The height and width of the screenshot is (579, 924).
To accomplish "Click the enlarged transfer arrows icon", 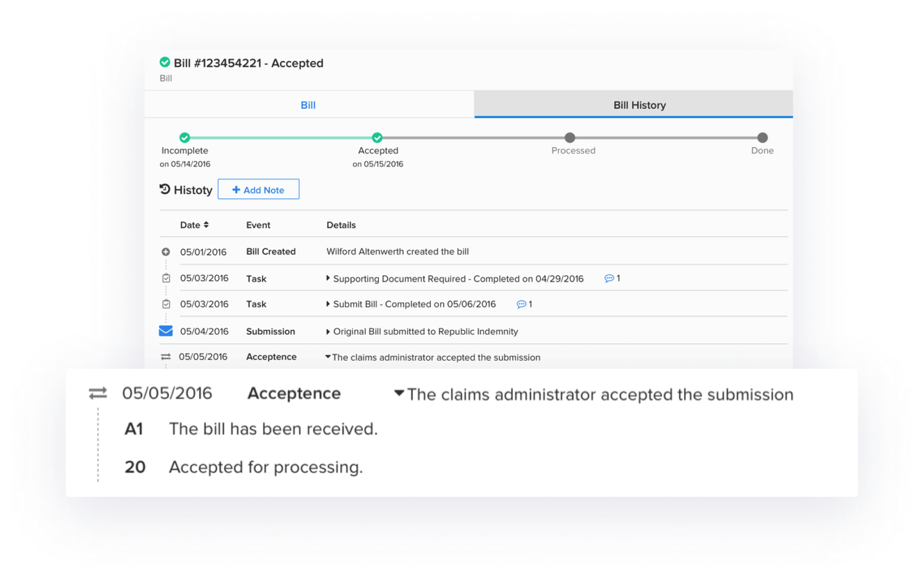I will coord(98,393).
